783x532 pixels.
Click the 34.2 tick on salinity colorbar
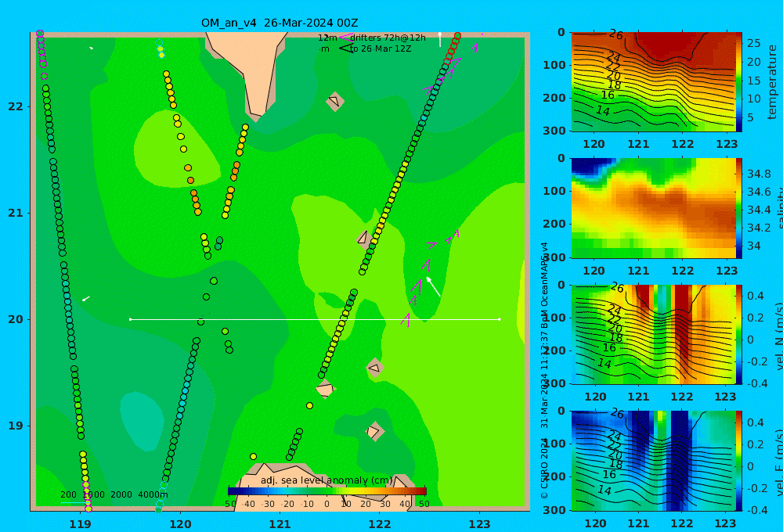click(x=759, y=228)
